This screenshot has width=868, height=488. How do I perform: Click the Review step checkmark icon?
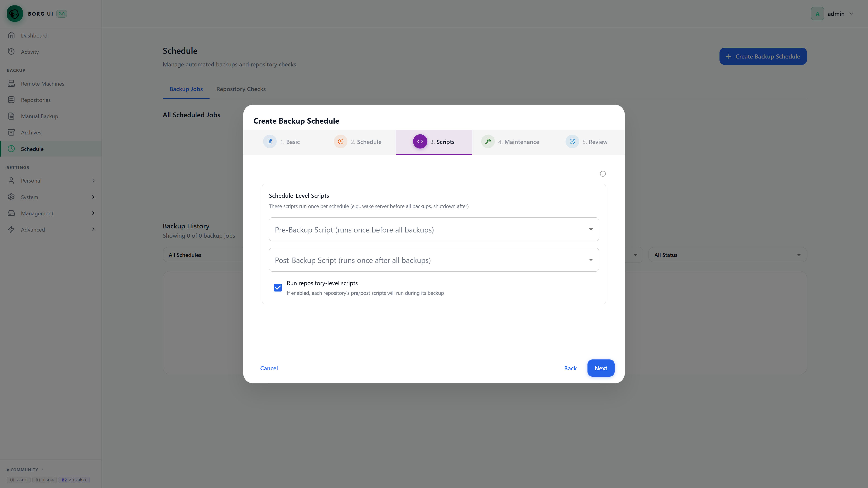[x=572, y=141]
